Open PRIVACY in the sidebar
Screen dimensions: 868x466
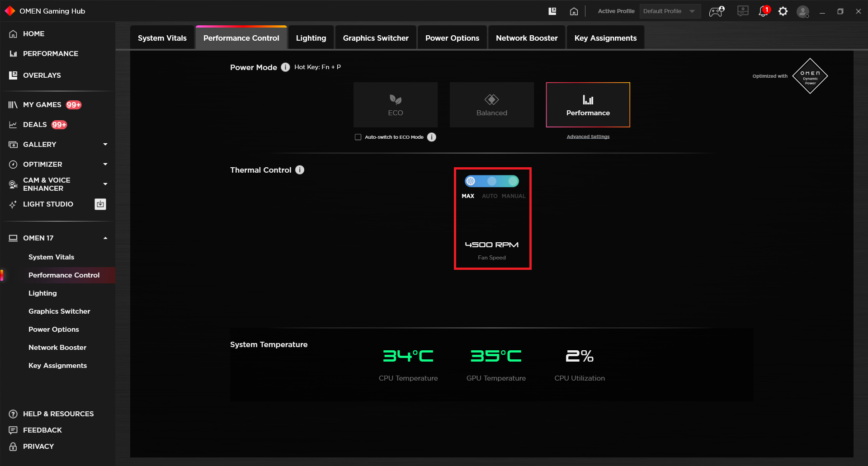tap(38, 446)
